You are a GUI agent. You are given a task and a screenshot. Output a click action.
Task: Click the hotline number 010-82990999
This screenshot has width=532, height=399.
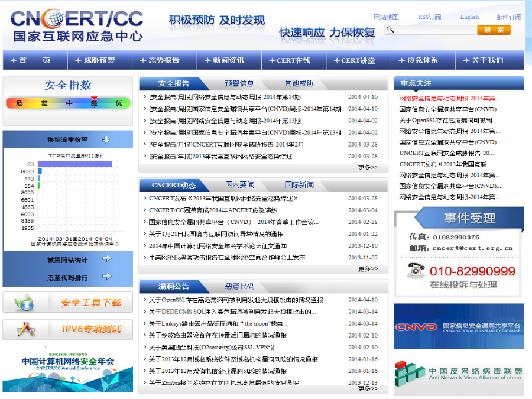(x=472, y=271)
